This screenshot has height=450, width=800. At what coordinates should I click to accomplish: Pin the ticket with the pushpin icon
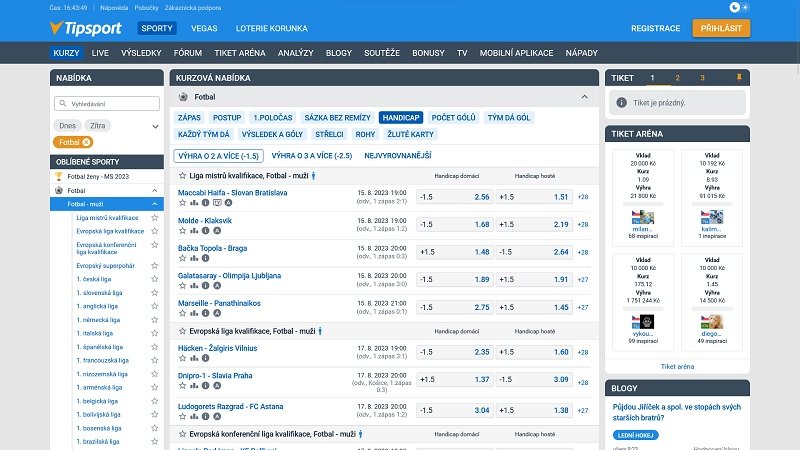coord(739,78)
